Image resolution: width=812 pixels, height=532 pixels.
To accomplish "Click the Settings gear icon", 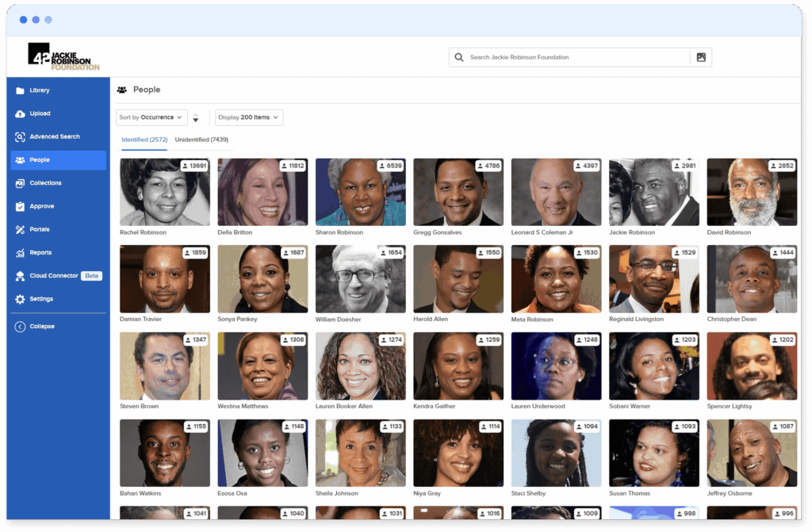I will pos(20,299).
